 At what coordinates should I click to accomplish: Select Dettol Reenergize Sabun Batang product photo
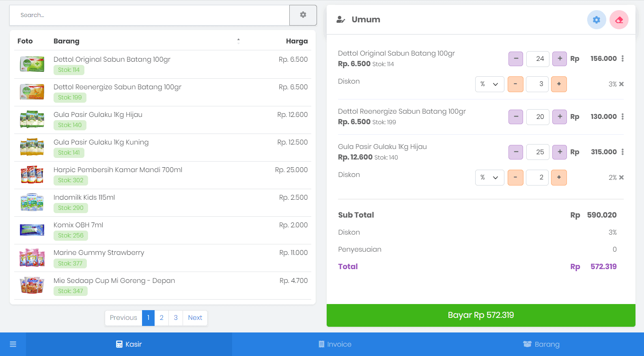tap(32, 92)
